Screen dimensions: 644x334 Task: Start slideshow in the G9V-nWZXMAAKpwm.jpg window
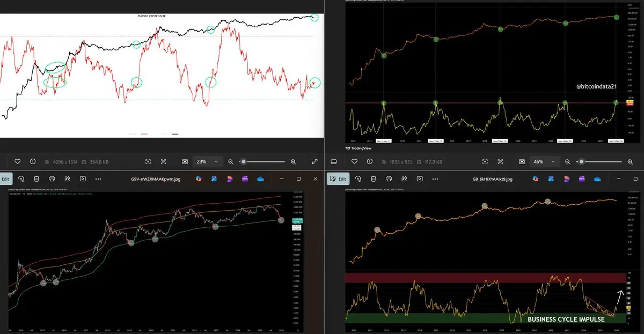[83, 179]
